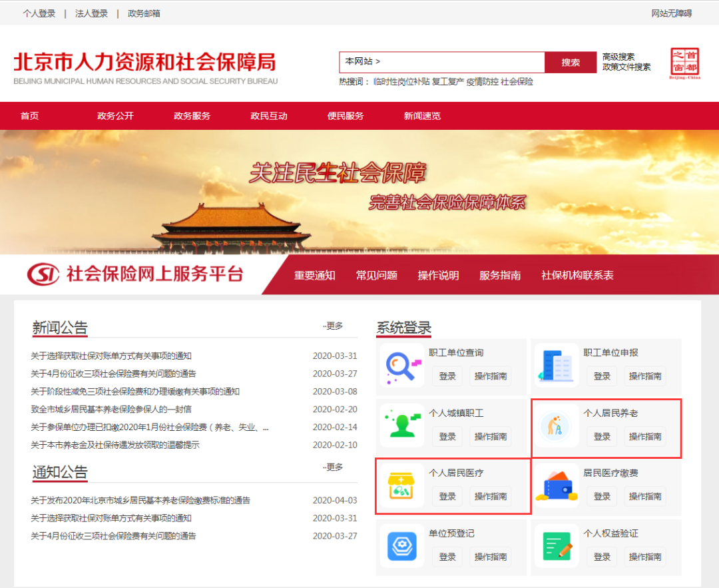Click 操作指南 under 职工单位申报
This screenshot has width=719, height=588.
click(644, 376)
